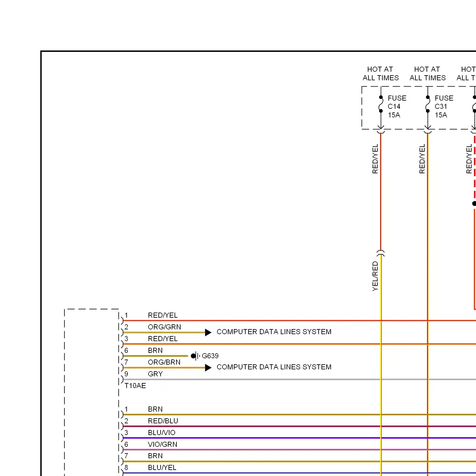This screenshot has width=476, height=476.
Task: Click the FUSE C14 15A label
Action: click(397, 107)
